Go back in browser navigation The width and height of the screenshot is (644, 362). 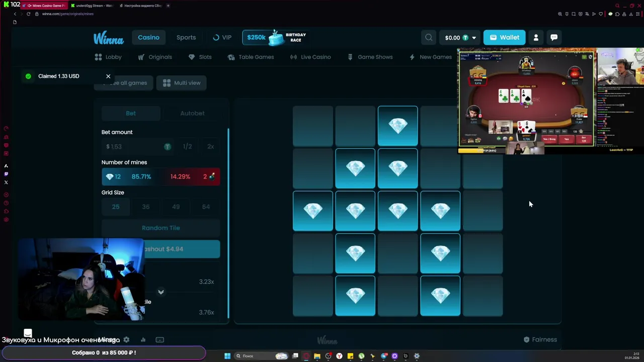pos(15,14)
